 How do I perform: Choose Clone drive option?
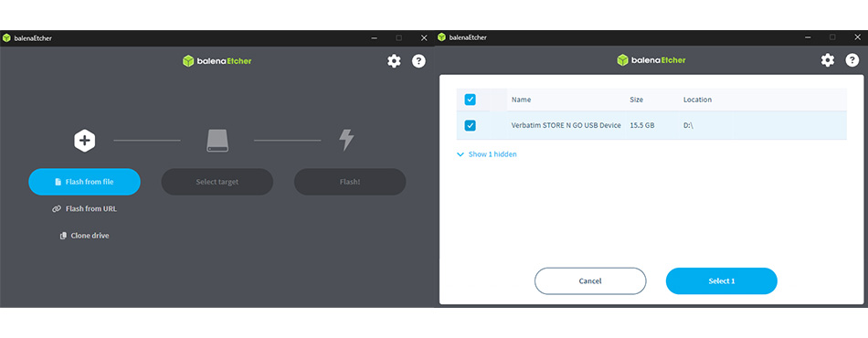(84, 236)
